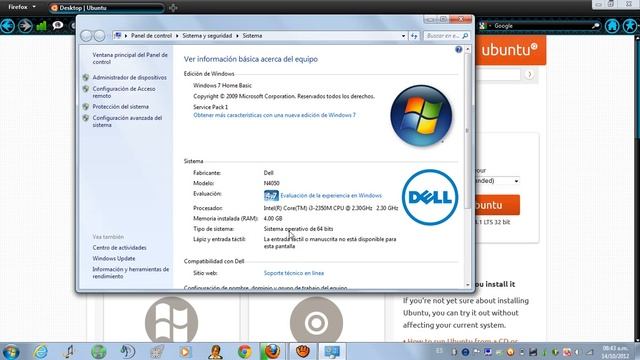
Task: Click the speech bubble icon in Firefox toolbar
Action: tap(58, 26)
